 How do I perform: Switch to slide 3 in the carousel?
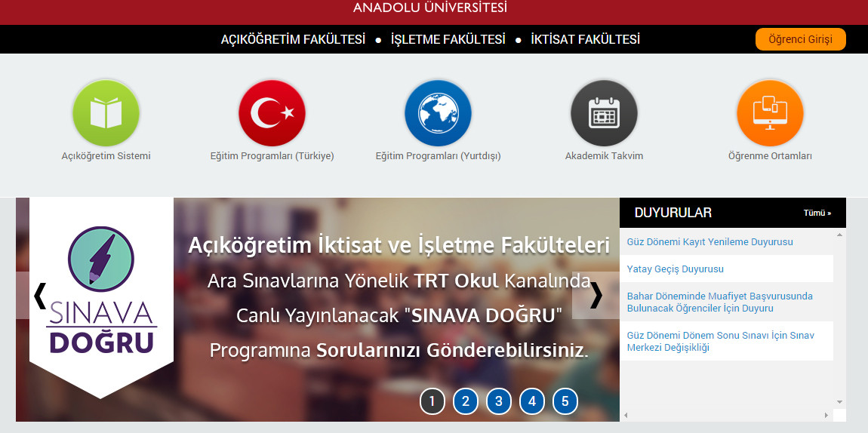pyautogui.click(x=499, y=401)
